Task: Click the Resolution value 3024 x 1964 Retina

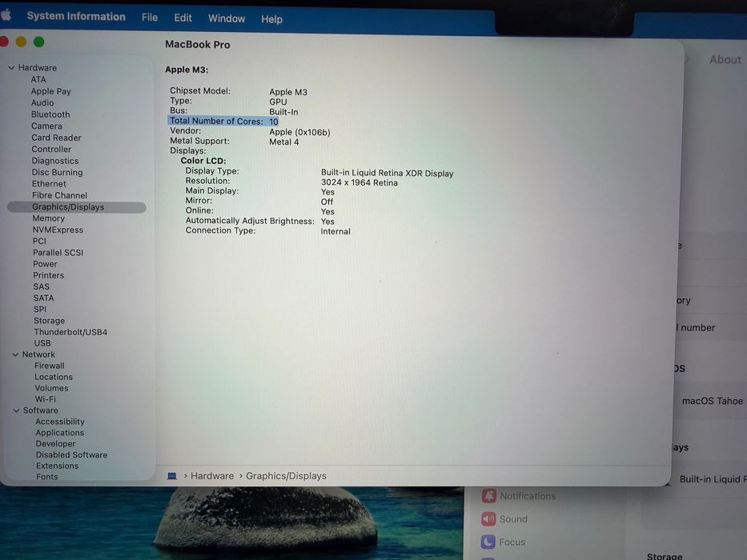Action: click(359, 182)
